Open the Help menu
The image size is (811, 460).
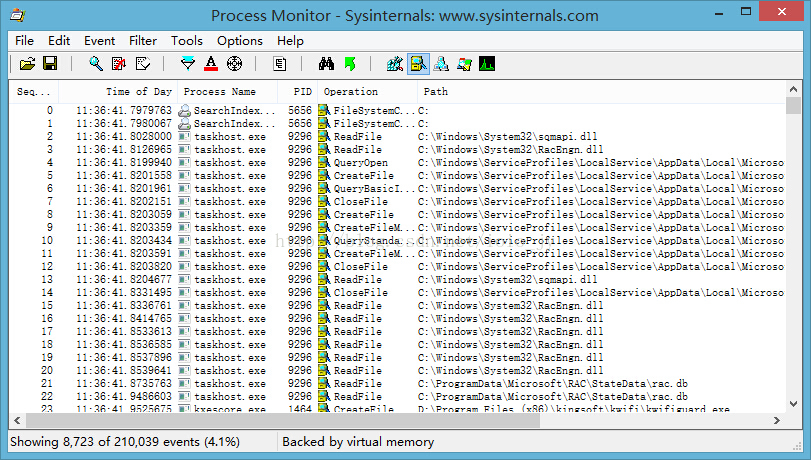(290, 41)
